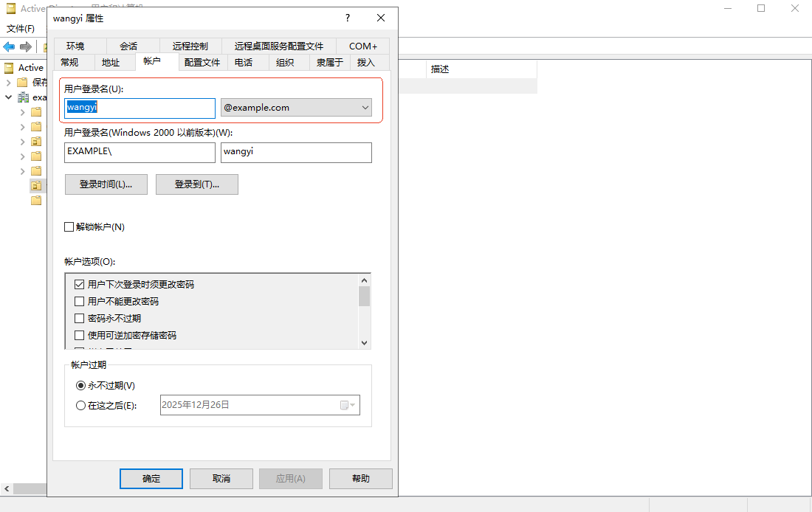Click the app icon in main title bar
812x512 pixels.
[10, 8]
